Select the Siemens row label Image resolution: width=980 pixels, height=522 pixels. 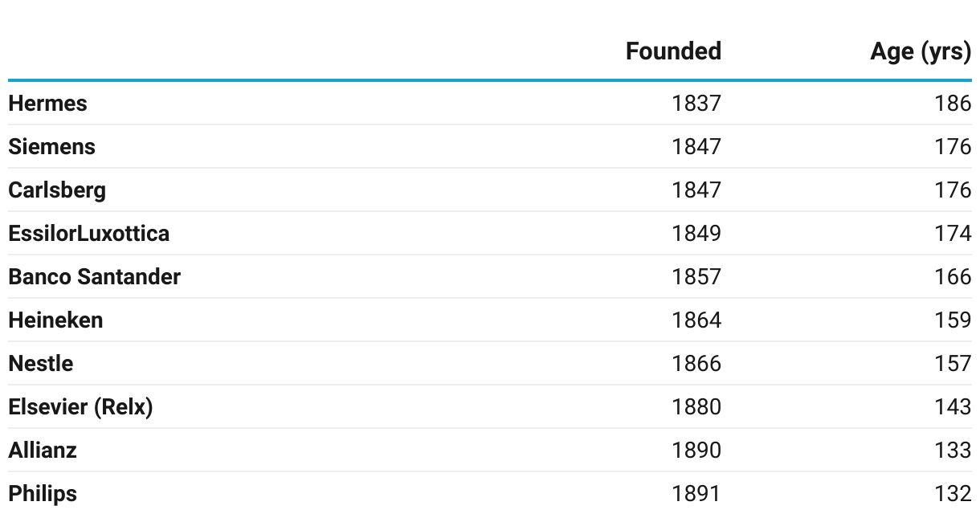tap(51, 147)
